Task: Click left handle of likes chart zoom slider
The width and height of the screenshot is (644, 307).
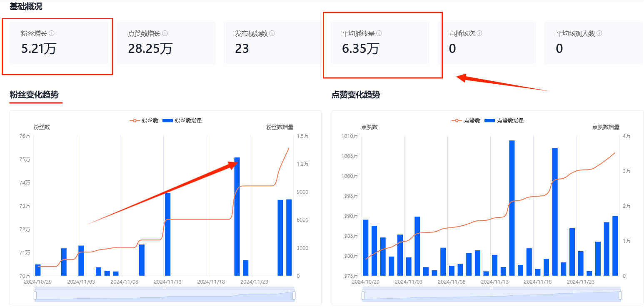Action: tap(362, 295)
